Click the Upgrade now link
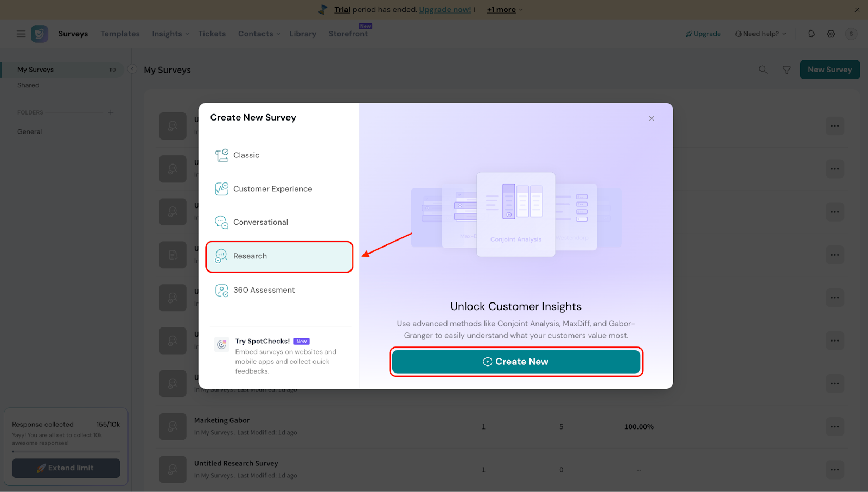The height and width of the screenshot is (492, 868). 445,10
